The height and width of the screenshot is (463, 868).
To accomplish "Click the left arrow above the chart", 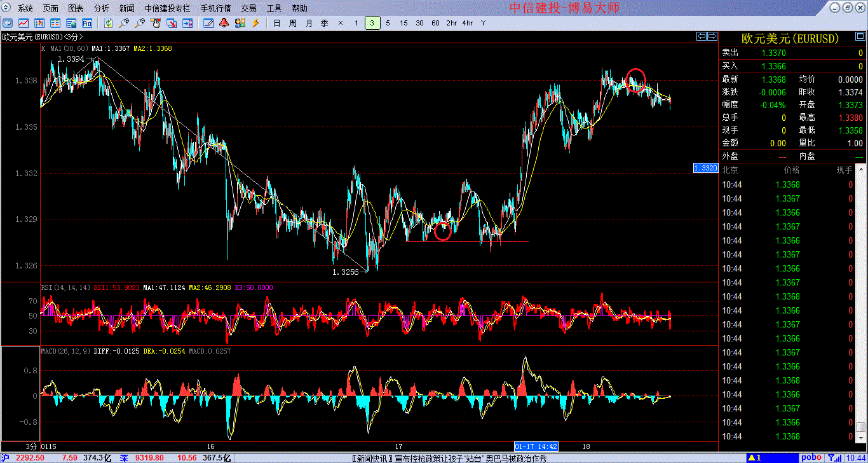I will 702,36.
